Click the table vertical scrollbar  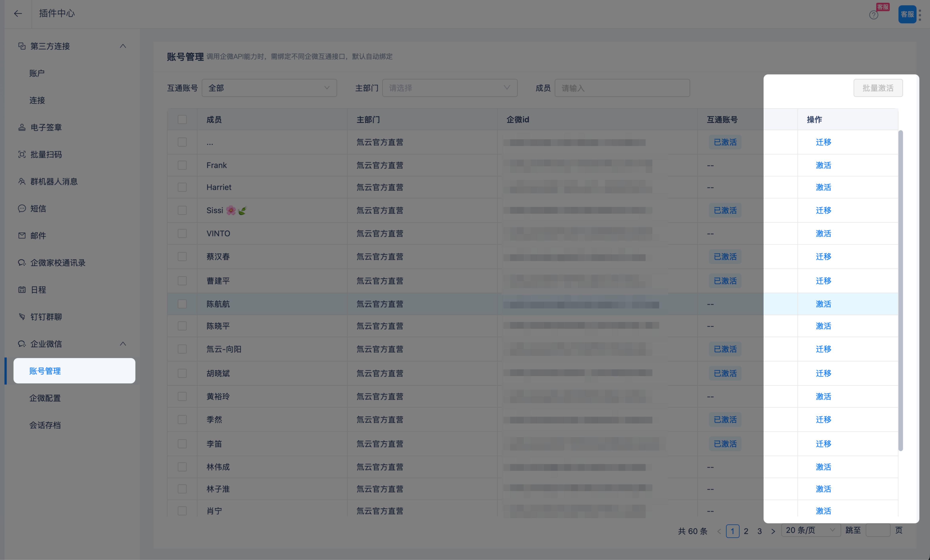click(900, 290)
